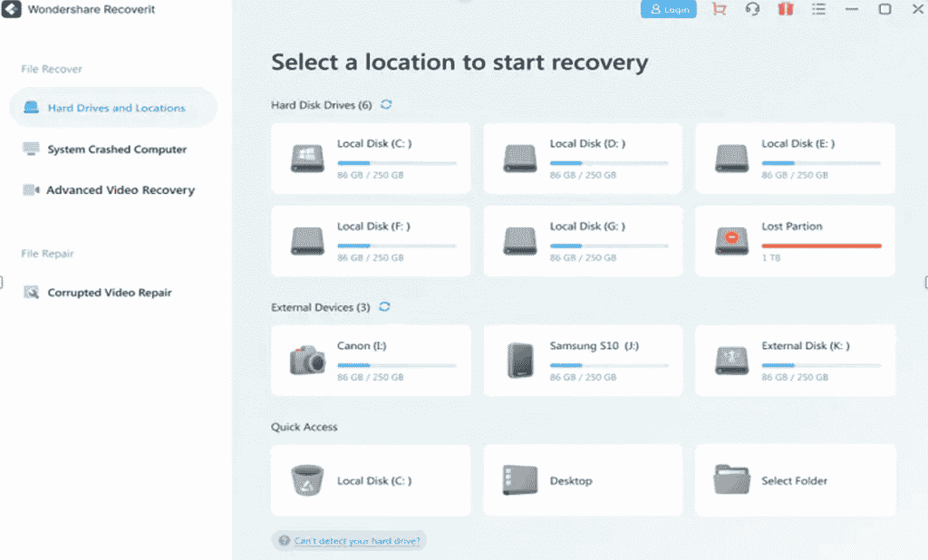Viewport: 928px width, 560px height.
Task: Click the red Lost Partition usage bar
Action: [x=821, y=246]
